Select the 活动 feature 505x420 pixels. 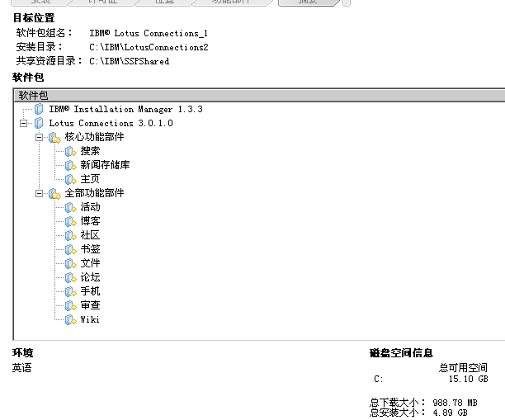[x=90, y=207]
